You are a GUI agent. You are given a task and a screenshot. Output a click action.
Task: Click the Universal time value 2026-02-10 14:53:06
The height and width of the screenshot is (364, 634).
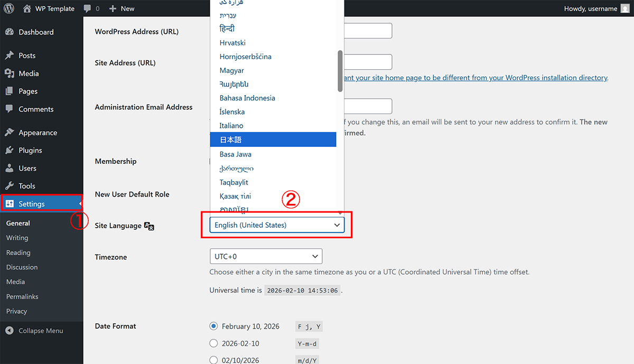[302, 291]
